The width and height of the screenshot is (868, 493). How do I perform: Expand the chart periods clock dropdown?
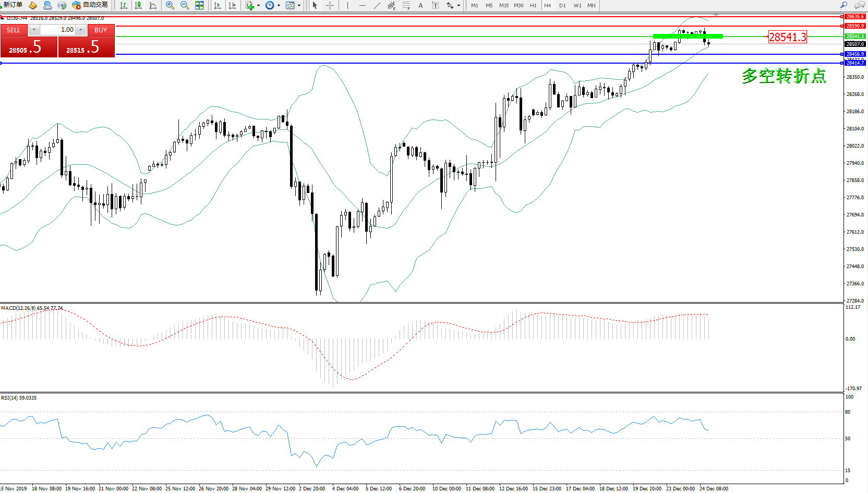tap(279, 6)
